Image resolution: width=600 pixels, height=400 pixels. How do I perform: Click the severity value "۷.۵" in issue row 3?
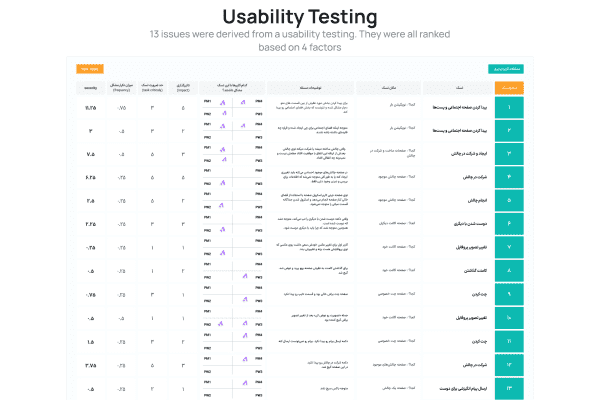(90, 154)
